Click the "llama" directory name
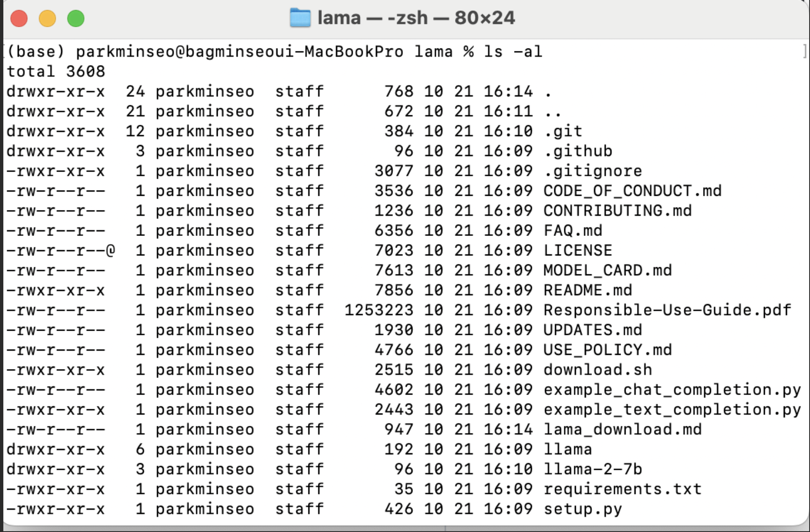The image size is (810, 532). [x=568, y=449]
